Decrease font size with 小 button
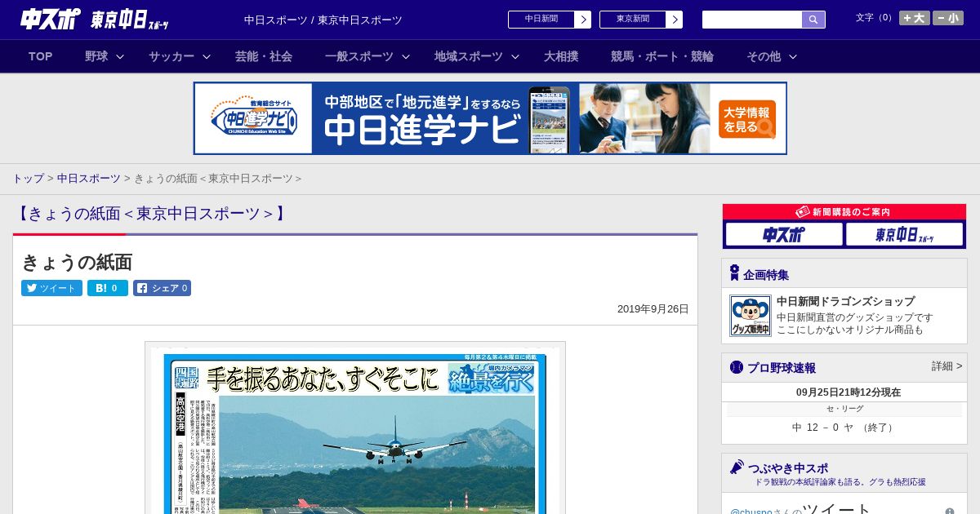 (x=948, y=18)
